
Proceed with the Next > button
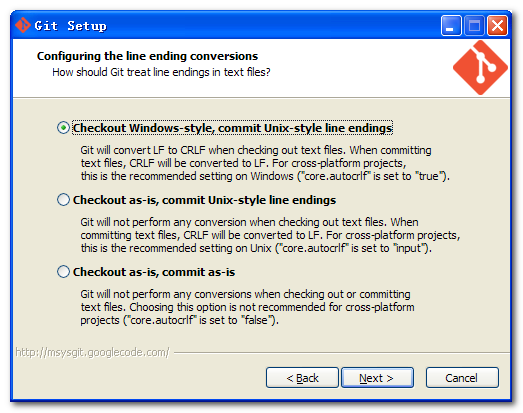click(x=377, y=378)
